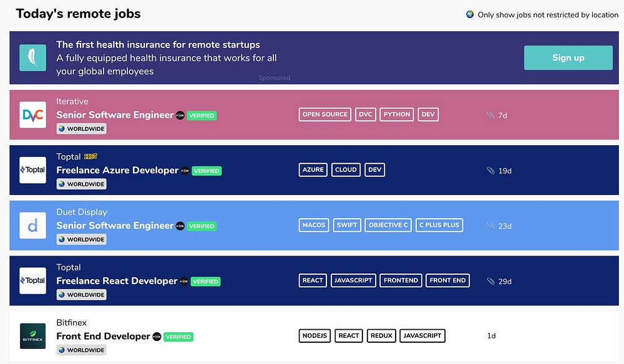Select the NODEJS tag
Screen dimensions: 624x364
point(314,335)
